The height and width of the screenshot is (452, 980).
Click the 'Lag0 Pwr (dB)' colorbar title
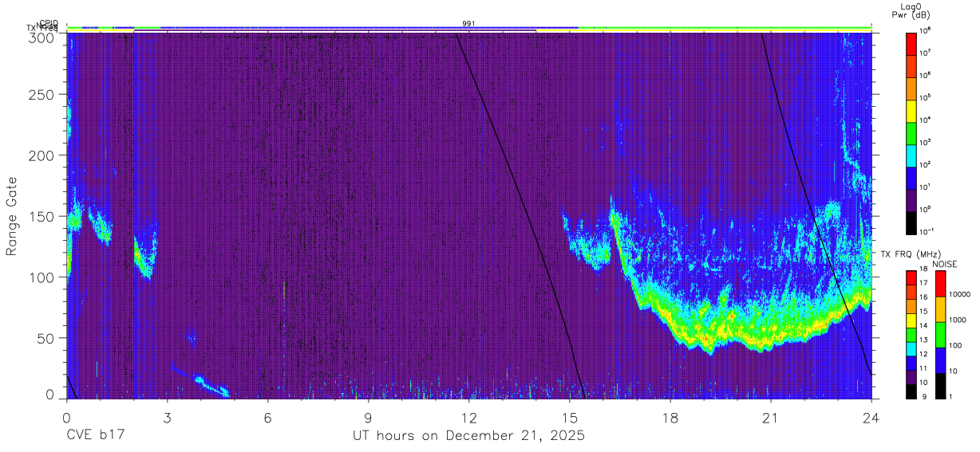click(x=911, y=10)
